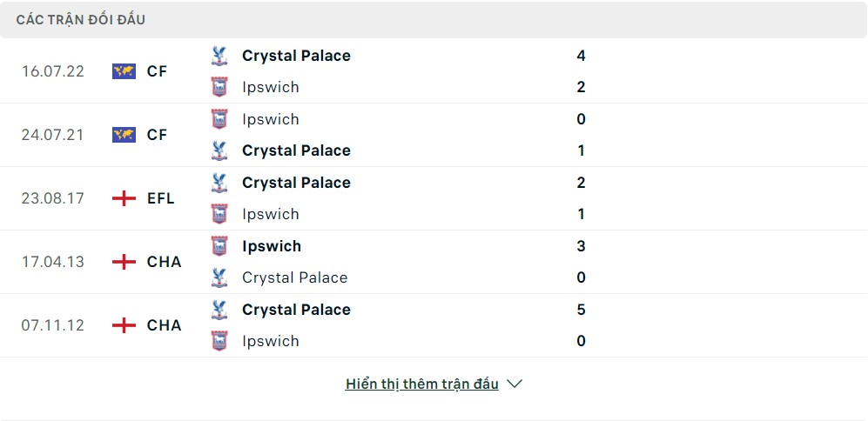Click Crystal Palace crest in 23.08.17 match
Viewport: 868px width, 421px height.
click(219, 183)
